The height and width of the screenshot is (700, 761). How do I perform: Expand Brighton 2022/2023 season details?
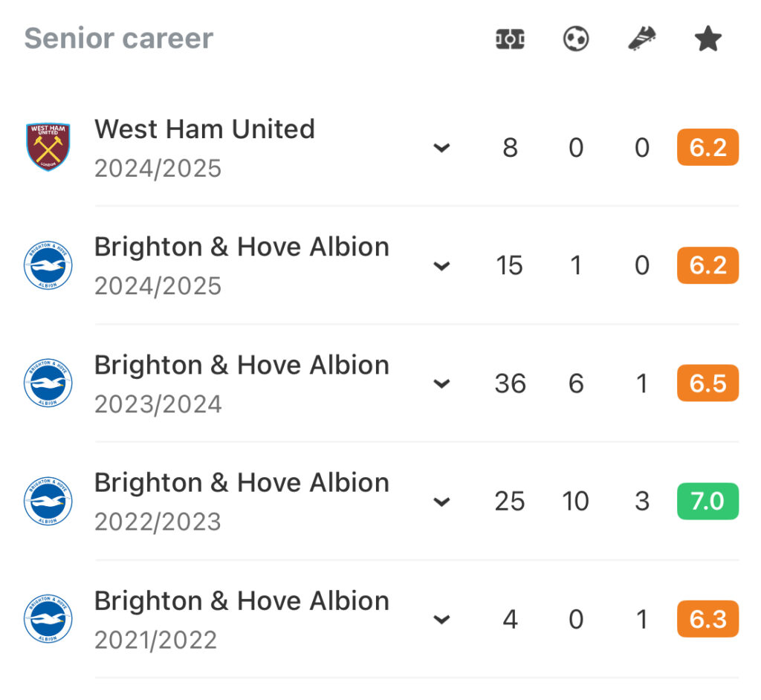[x=441, y=502]
